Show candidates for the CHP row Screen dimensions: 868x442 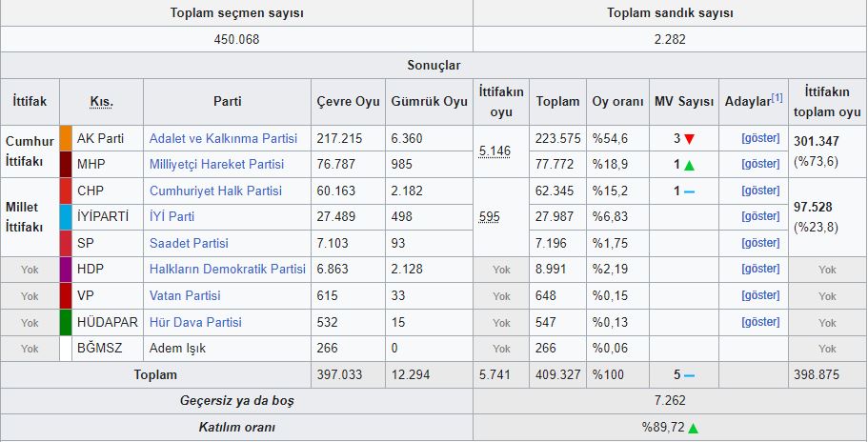pos(760,191)
